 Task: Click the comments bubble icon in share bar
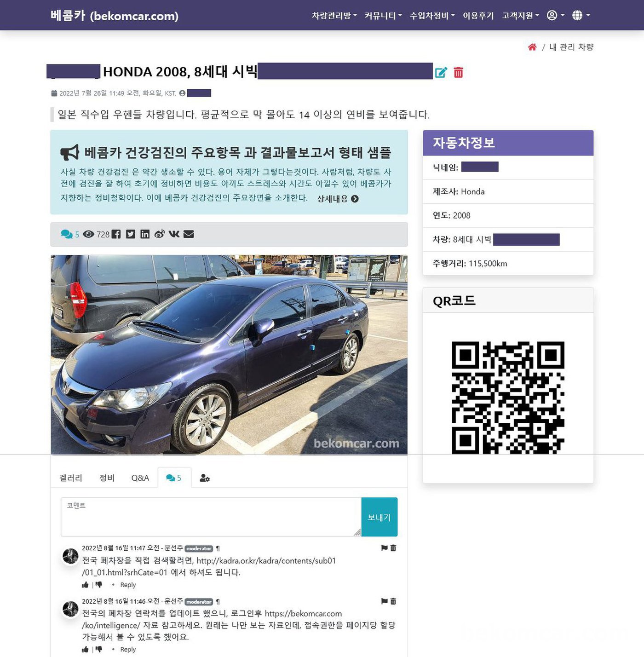(x=67, y=234)
